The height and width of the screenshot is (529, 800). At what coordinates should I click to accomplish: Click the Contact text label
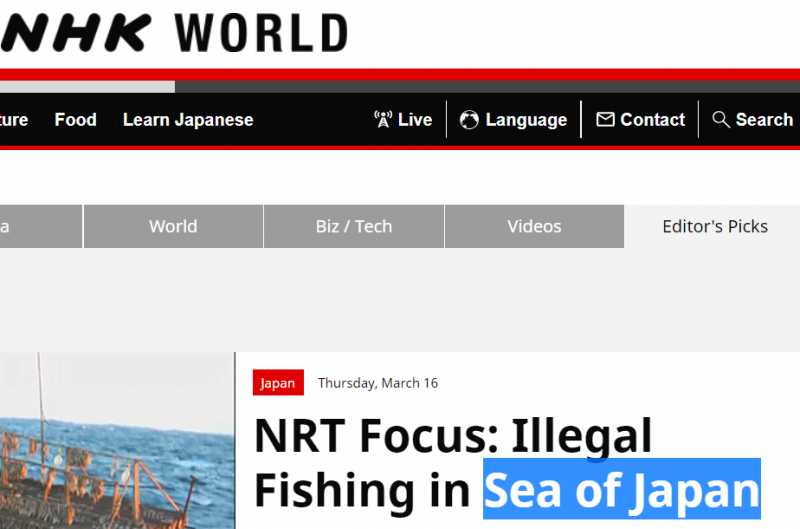tap(652, 120)
